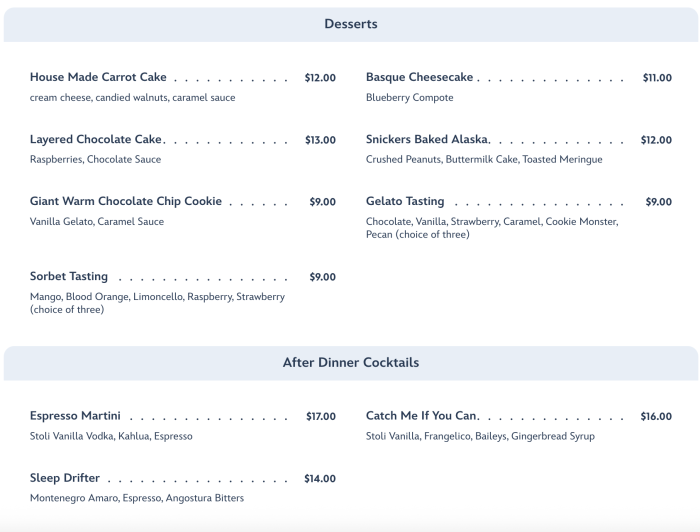This screenshot has width=700, height=532.
Task: Click the Blueberry Compote description text
Action: (409, 98)
